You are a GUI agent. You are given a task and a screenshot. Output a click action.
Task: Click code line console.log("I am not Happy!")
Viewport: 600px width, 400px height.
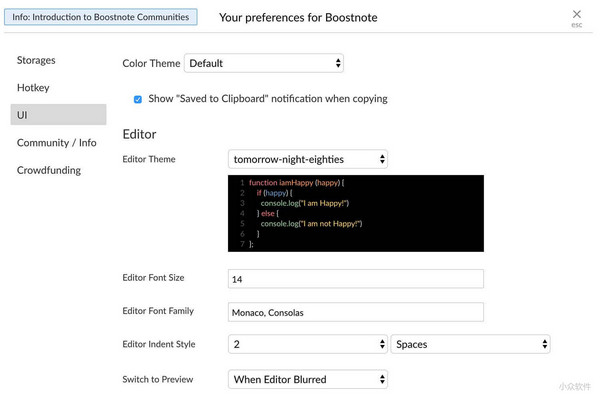pyautogui.click(x=311, y=224)
